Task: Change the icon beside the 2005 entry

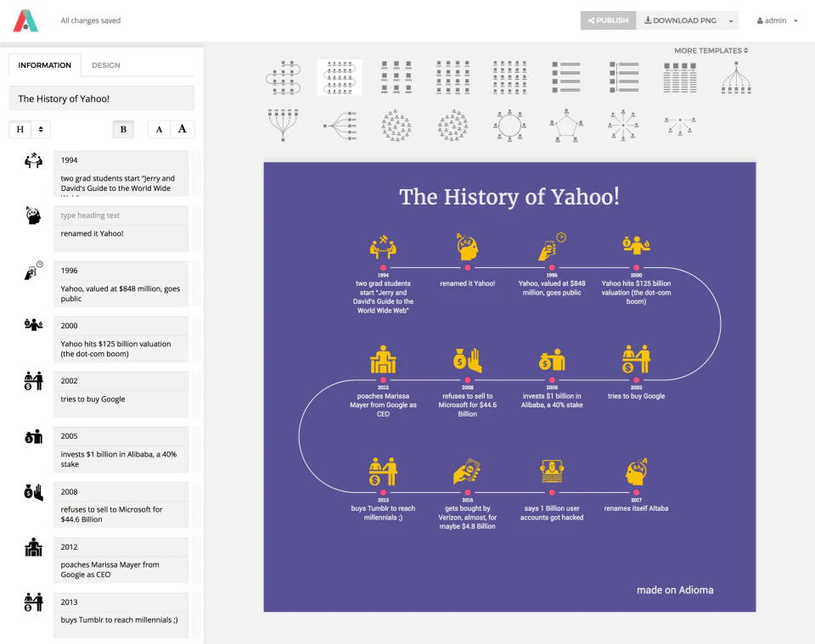Action: click(x=33, y=437)
